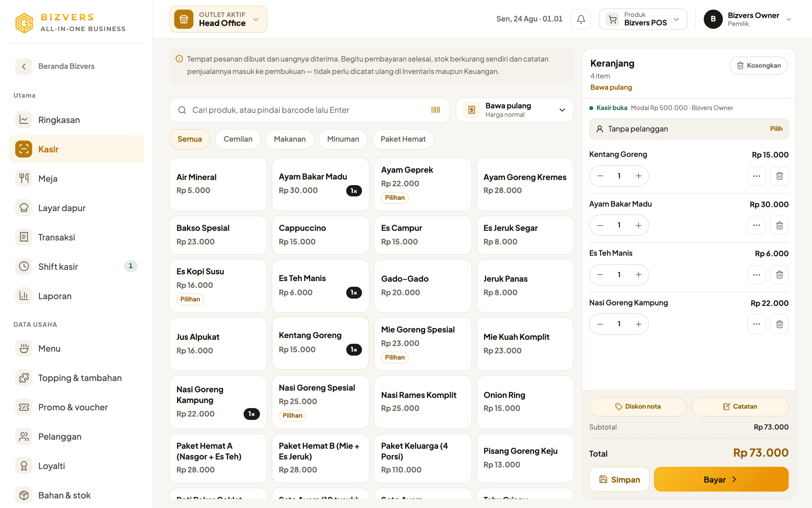Screen dimensions: 812x508
Task: Open more options for Es Teh Manis
Action: pyautogui.click(x=757, y=275)
